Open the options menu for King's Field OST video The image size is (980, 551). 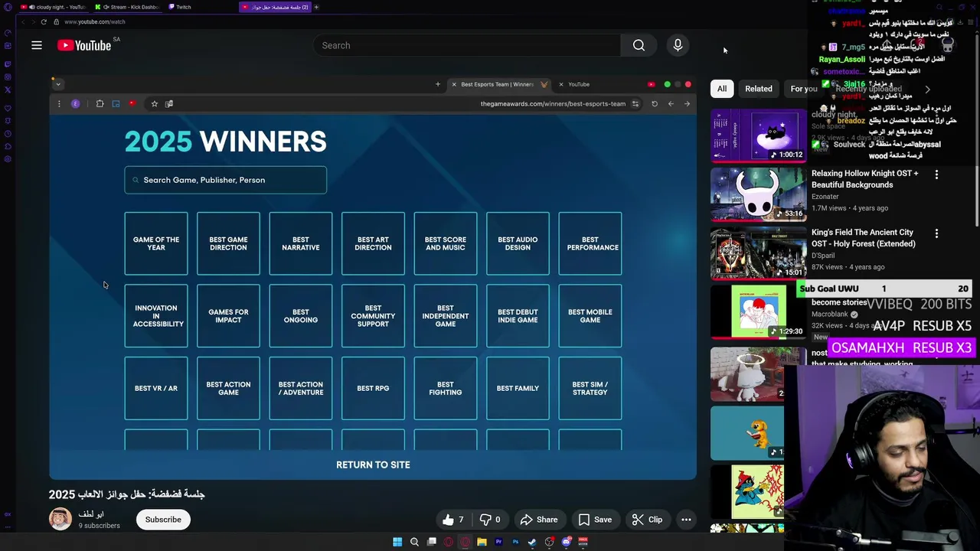pos(936,233)
